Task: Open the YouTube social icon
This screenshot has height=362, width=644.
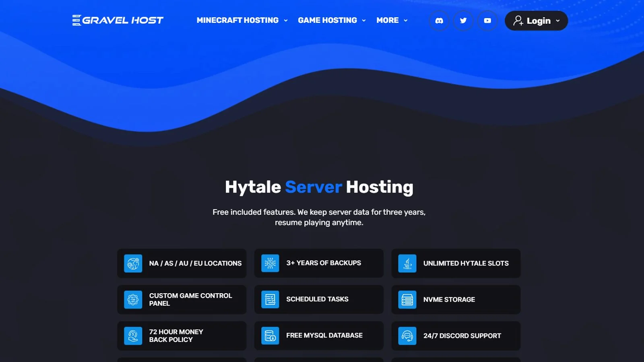Action: click(487, 21)
